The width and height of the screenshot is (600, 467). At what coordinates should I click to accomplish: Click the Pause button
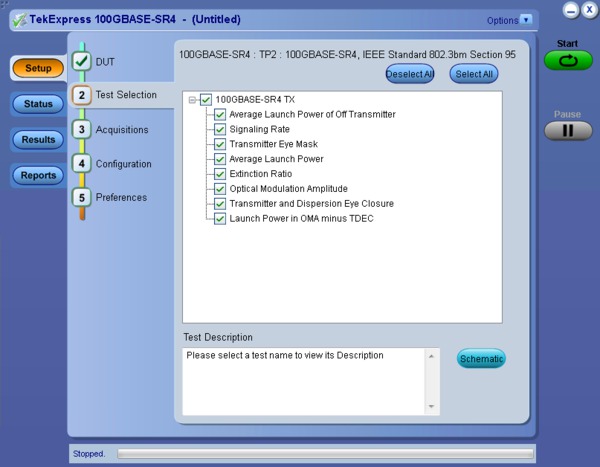pyautogui.click(x=568, y=131)
